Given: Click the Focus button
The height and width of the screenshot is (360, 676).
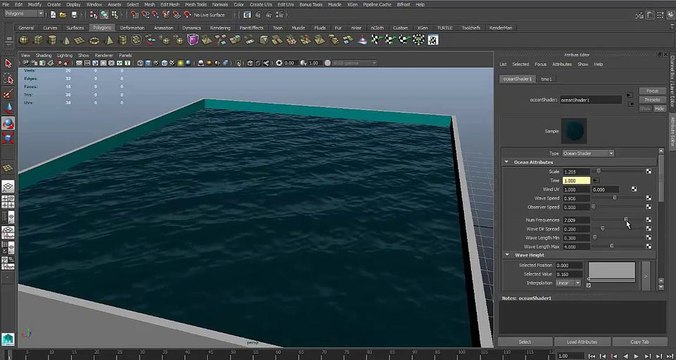Looking at the screenshot, I should point(652,91).
